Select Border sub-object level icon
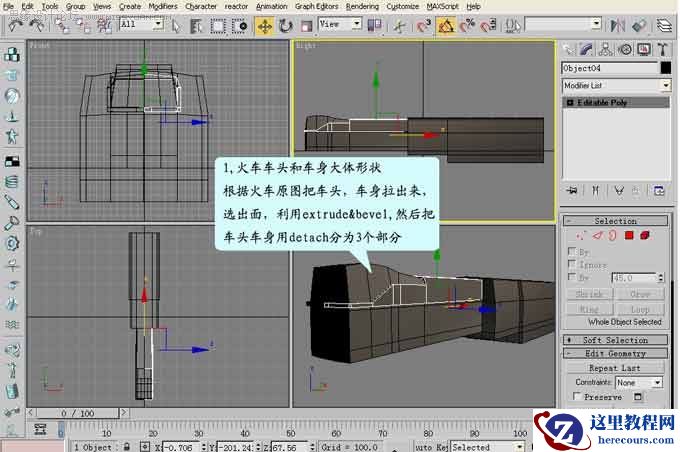 [x=612, y=236]
